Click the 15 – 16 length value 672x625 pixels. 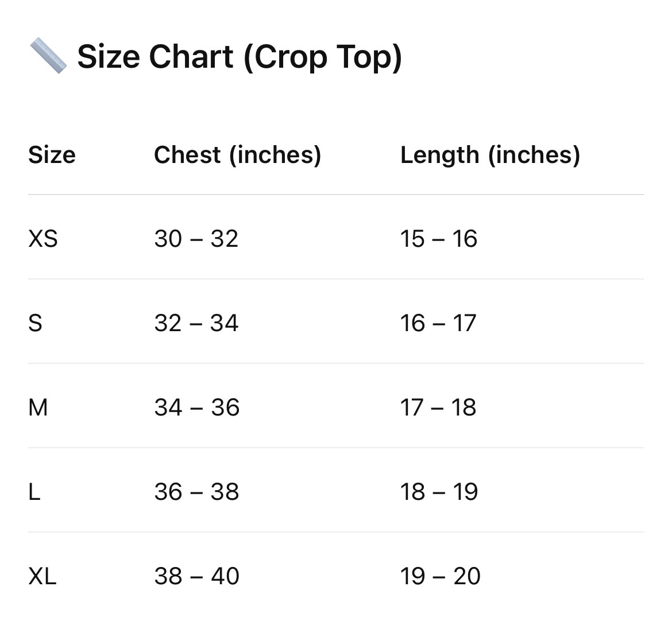438,239
